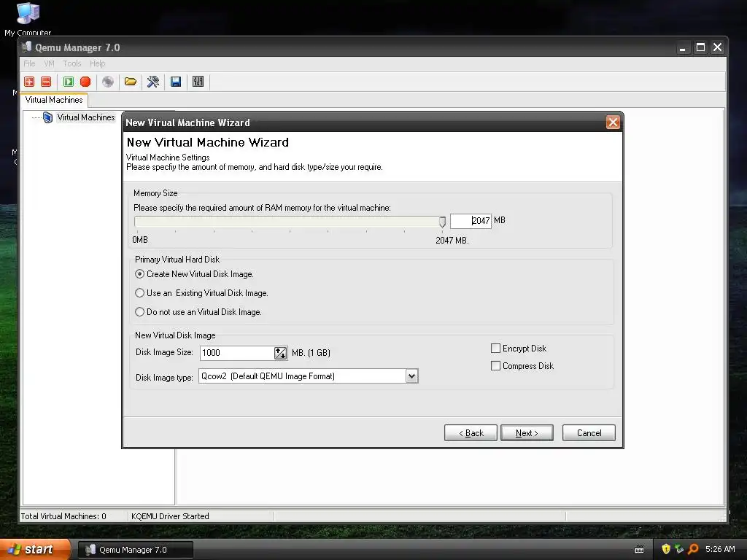This screenshot has width=747, height=560.
Task: Click the wrench and hammer tools icon
Action: pyautogui.click(x=153, y=82)
